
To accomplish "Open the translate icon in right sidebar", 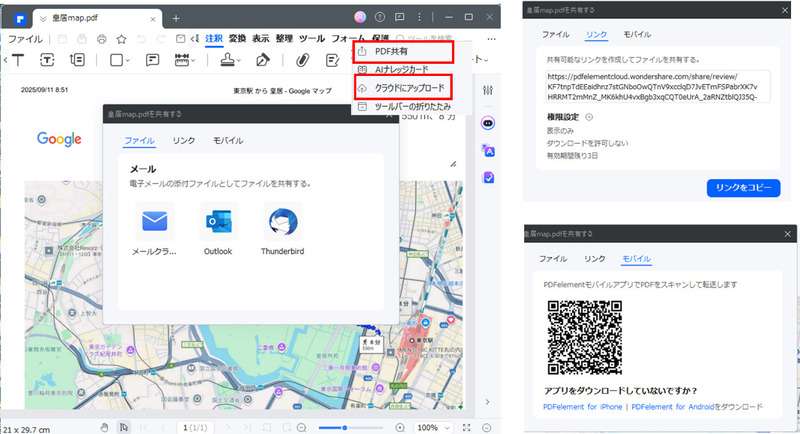I will (488, 150).
